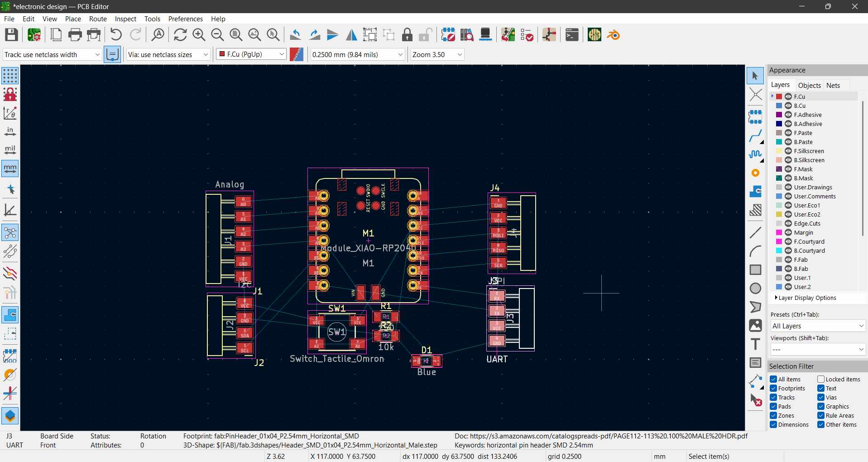This screenshot has height=462, width=868.
Task: Select the Zoom In tool
Action: pyautogui.click(x=199, y=34)
